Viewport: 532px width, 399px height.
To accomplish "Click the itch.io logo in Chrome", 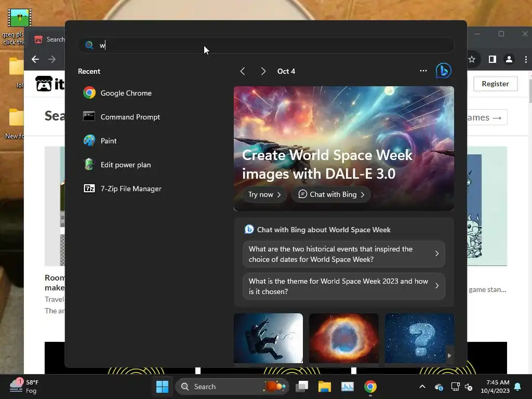I will [x=50, y=84].
